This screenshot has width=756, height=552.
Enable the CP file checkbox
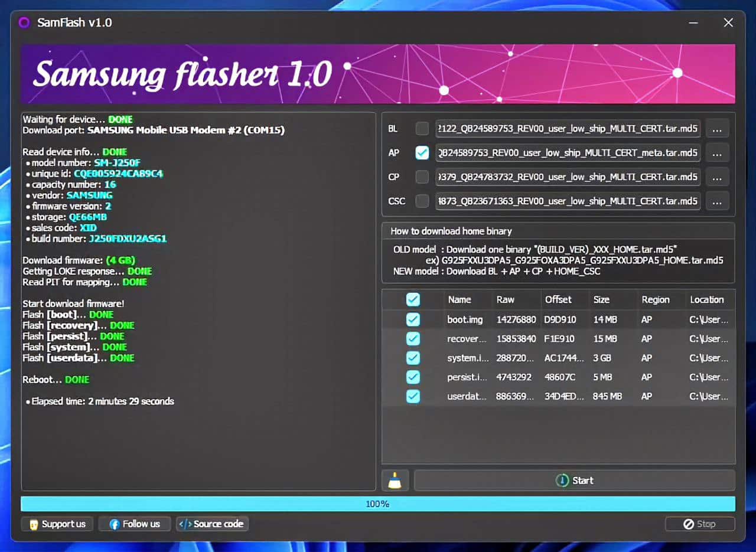coord(422,177)
